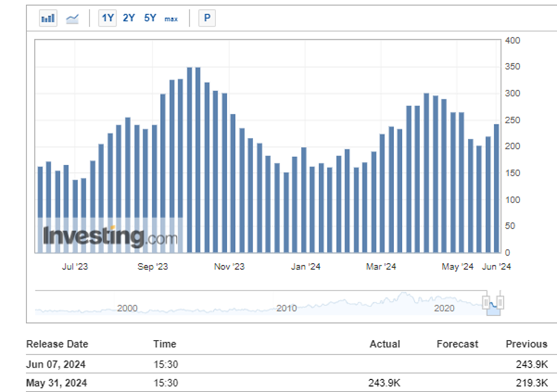Click the 243.9K previous value in Jun 07 row
Viewport: 557px width, 392px height.
[532, 364]
